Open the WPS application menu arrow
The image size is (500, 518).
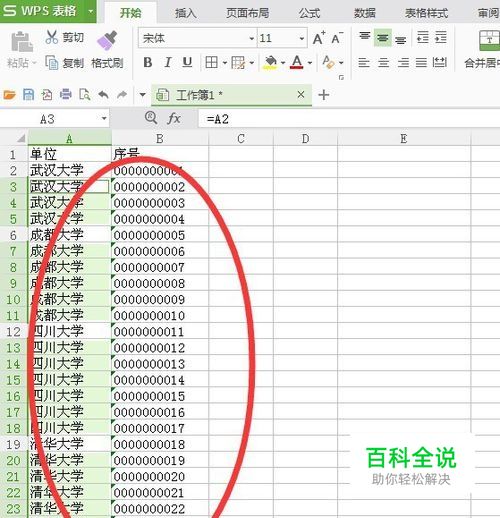point(90,11)
